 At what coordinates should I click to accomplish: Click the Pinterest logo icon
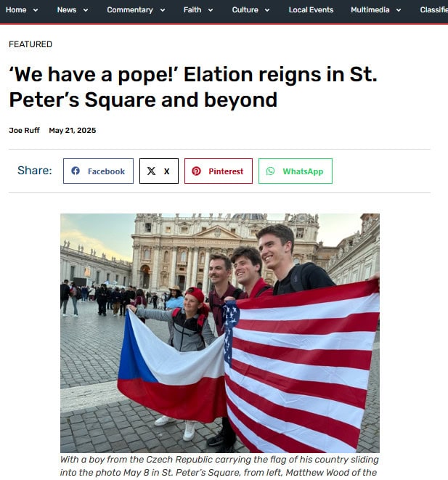click(196, 171)
